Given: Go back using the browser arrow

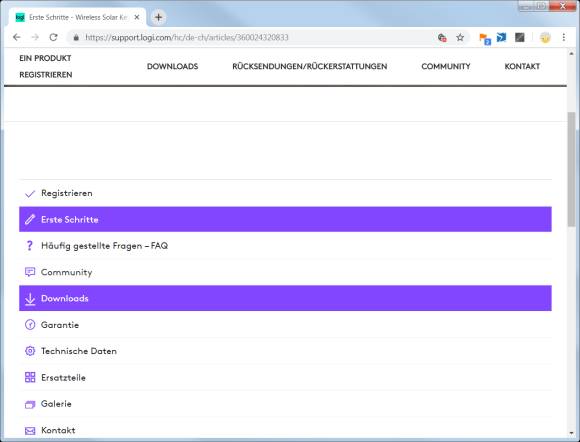Looking at the screenshot, I should pyautogui.click(x=17, y=37).
